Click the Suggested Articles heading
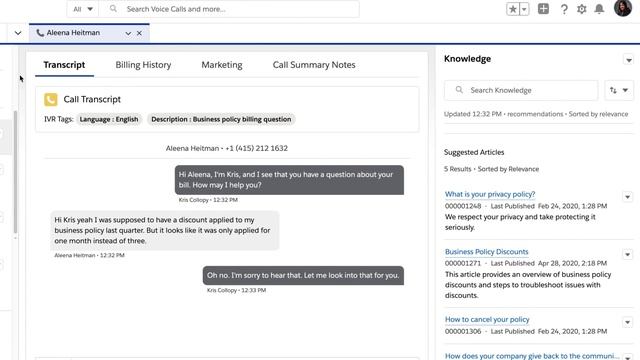This screenshot has width=640, height=360. tap(474, 152)
